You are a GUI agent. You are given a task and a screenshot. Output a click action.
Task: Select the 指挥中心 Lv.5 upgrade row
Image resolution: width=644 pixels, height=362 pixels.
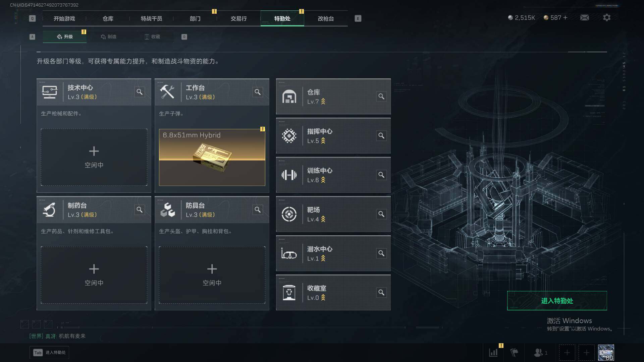(333, 136)
